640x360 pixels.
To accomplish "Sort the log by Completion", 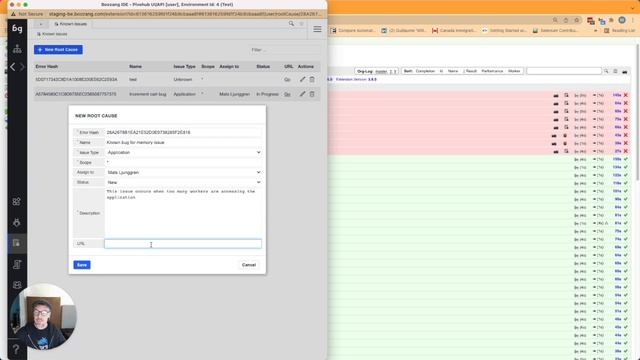I will [x=425, y=71].
